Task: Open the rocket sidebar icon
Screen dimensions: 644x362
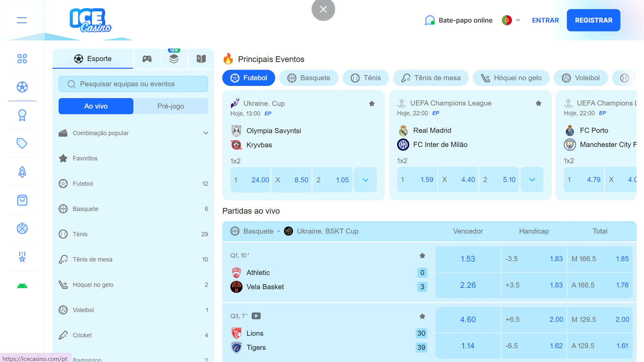Action: tap(22, 172)
